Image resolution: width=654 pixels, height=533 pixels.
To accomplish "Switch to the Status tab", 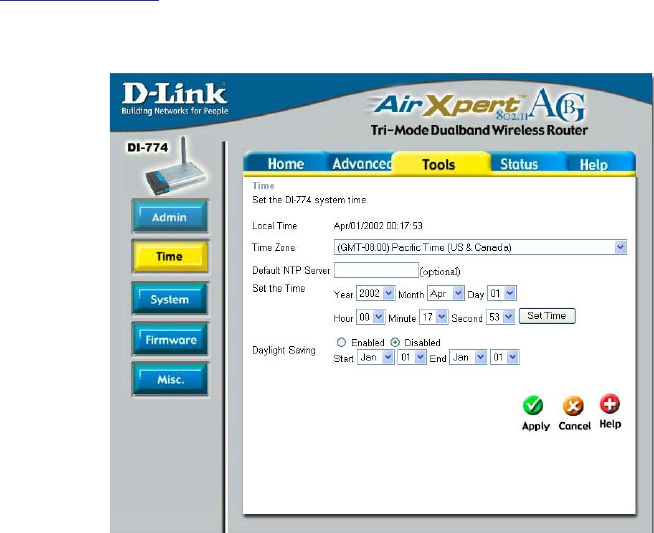I will (519, 164).
